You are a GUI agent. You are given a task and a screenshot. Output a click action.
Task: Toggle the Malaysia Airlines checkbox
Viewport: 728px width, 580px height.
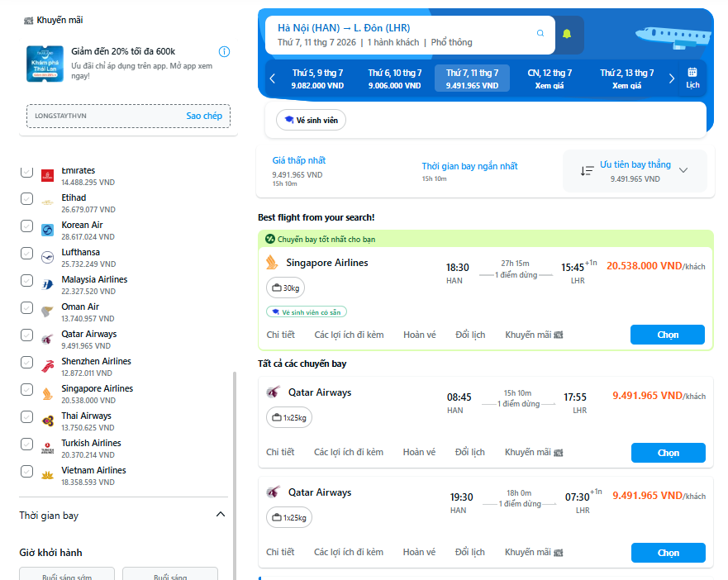(27, 281)
